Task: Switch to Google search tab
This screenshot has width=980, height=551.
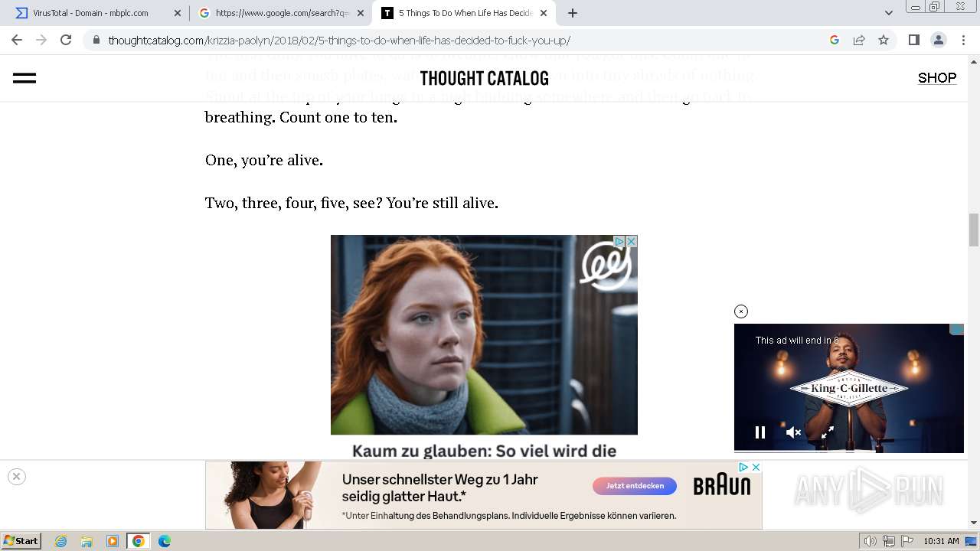Action: click(x=281, y=13)
